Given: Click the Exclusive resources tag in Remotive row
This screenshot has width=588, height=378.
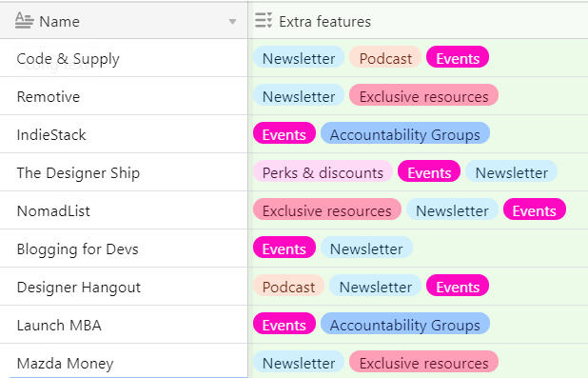Looking at the screenshot, I should [x=423, y=96].
